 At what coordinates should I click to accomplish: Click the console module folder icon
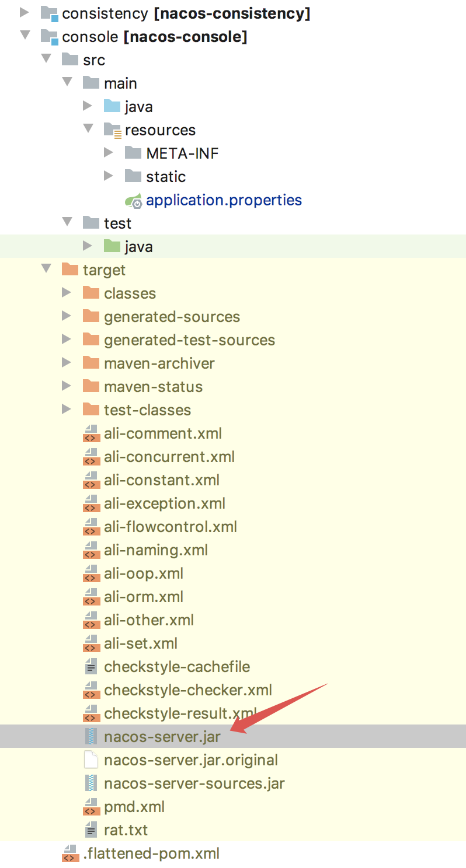coord(49,37)
